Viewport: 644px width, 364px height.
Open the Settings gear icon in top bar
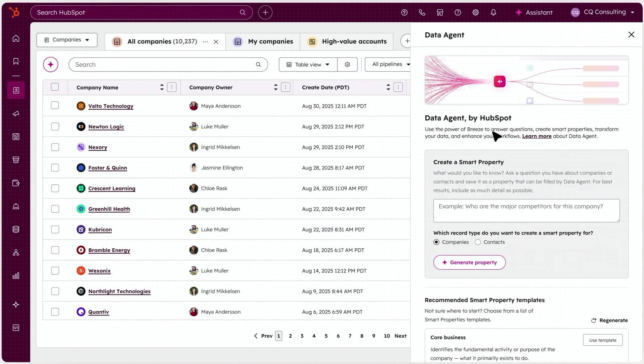pyautogui.click(x=475, y=13)
